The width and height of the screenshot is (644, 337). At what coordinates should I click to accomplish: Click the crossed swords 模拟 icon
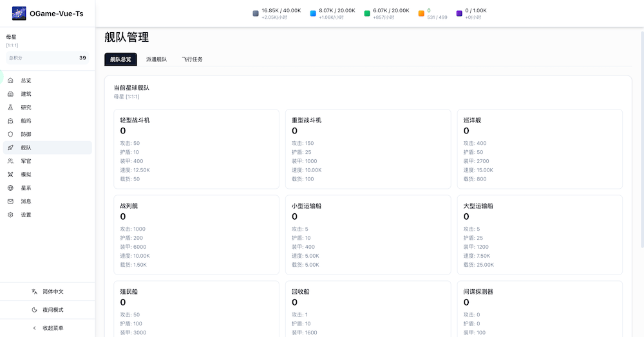click(x=10, y=175)
